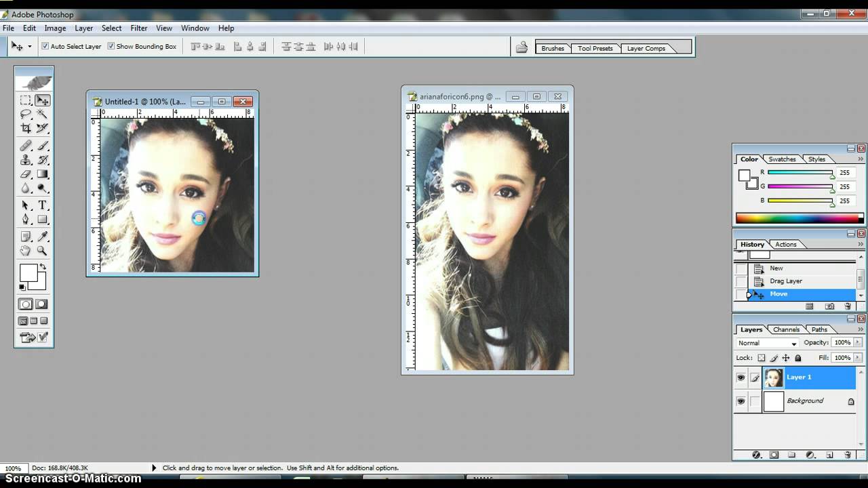This screenshot has height=488, width=868.
Task: Open the Layers panel flyout menu
Action: (x=859, y=329)
